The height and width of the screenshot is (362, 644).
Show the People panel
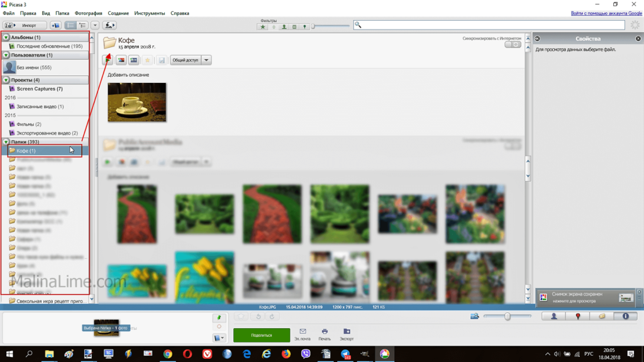(554, 316)
